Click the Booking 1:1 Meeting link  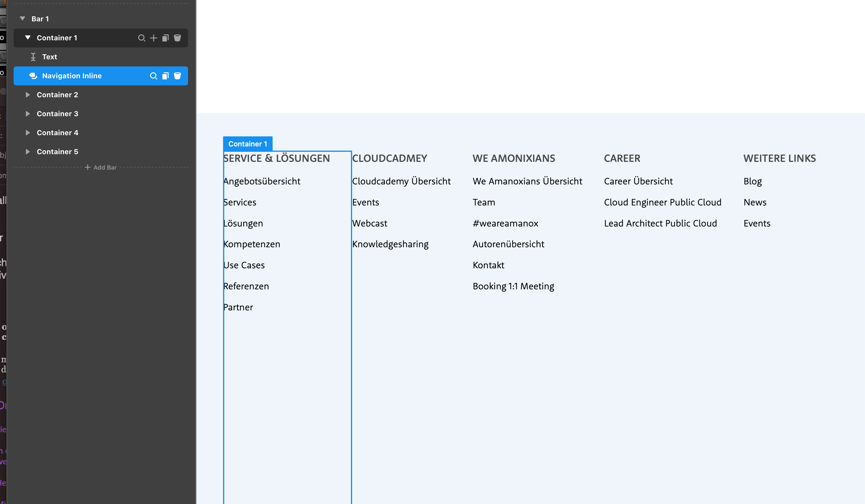click(513, 286)
